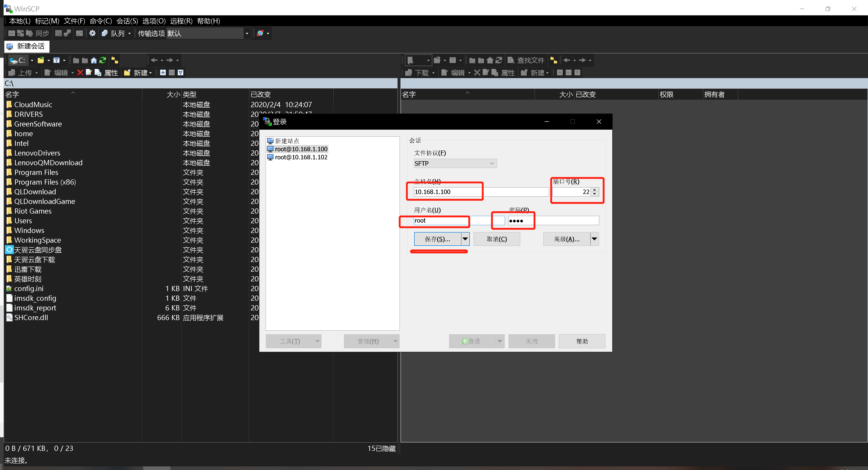Click the 保存(S)... button

coord(437,239)
